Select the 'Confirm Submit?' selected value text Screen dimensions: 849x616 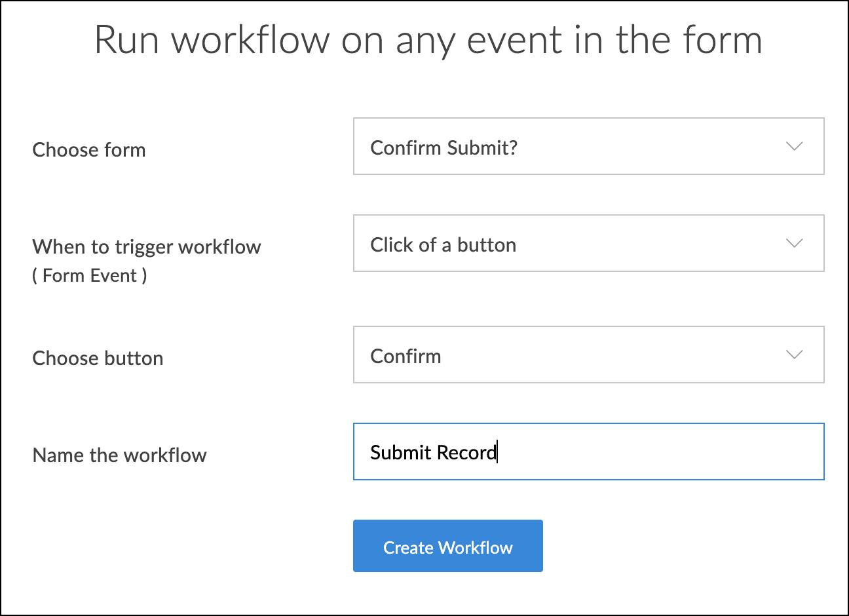point(443,147)
